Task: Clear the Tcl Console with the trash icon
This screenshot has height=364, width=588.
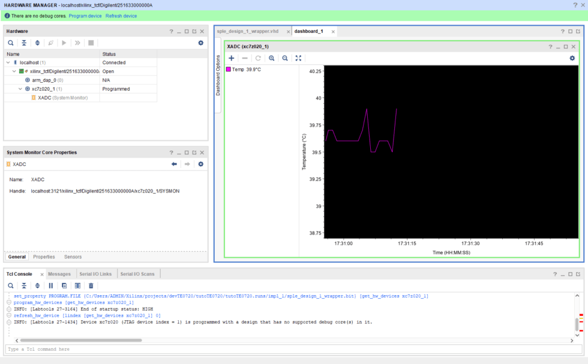Action: [x=91, y=285]
